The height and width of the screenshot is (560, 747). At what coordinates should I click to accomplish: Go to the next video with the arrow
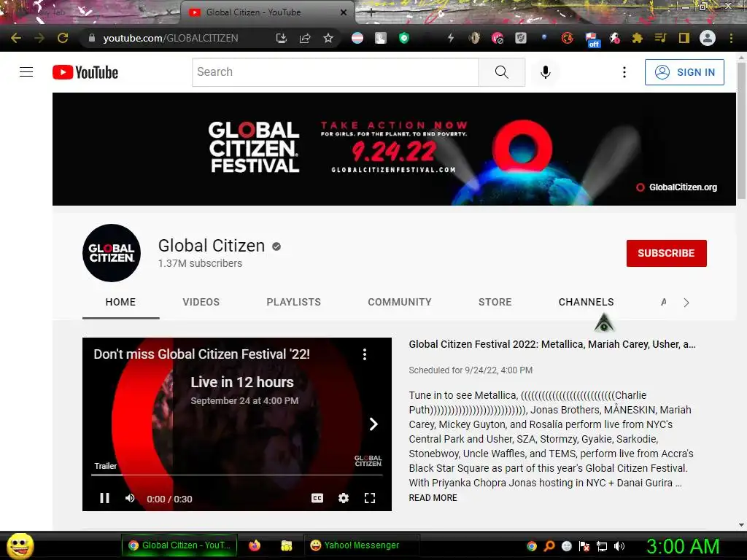coord(373,424)
